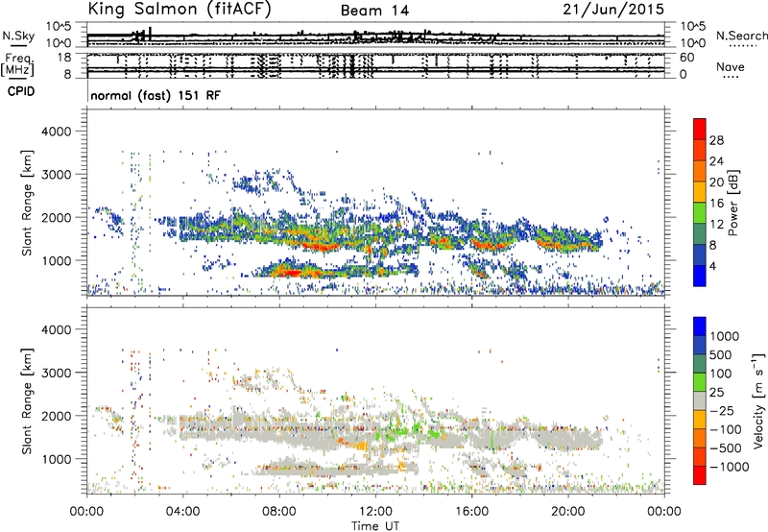Click the Nave legend label
The height and width of the screenshot is (532, 768).
click(731, 66)
